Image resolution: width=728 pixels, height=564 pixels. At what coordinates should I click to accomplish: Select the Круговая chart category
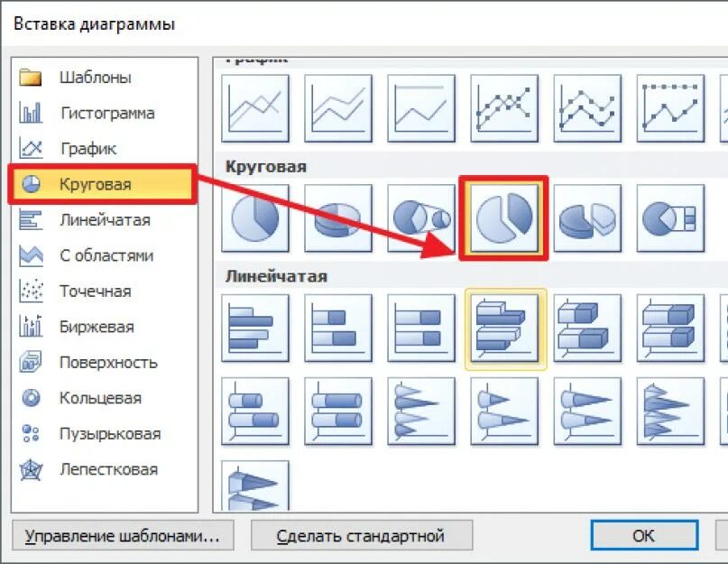click(102, 184)
